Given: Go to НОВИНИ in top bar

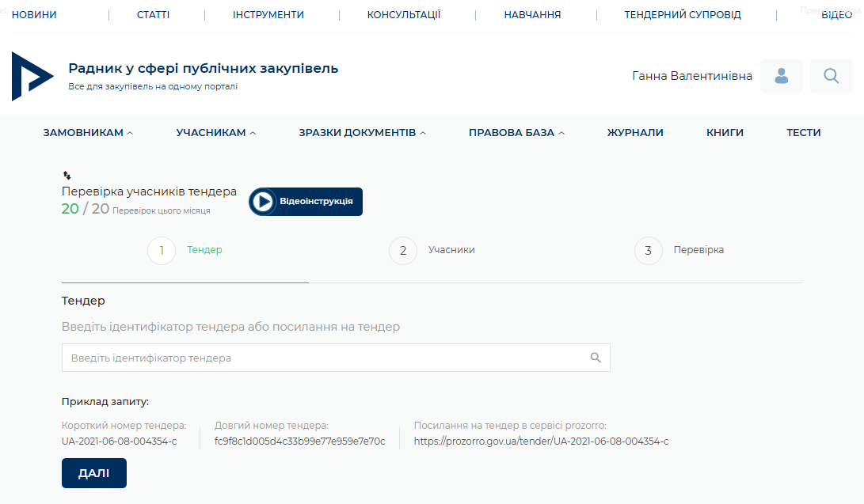Looking at the screenshot, I should pos(34,15).
